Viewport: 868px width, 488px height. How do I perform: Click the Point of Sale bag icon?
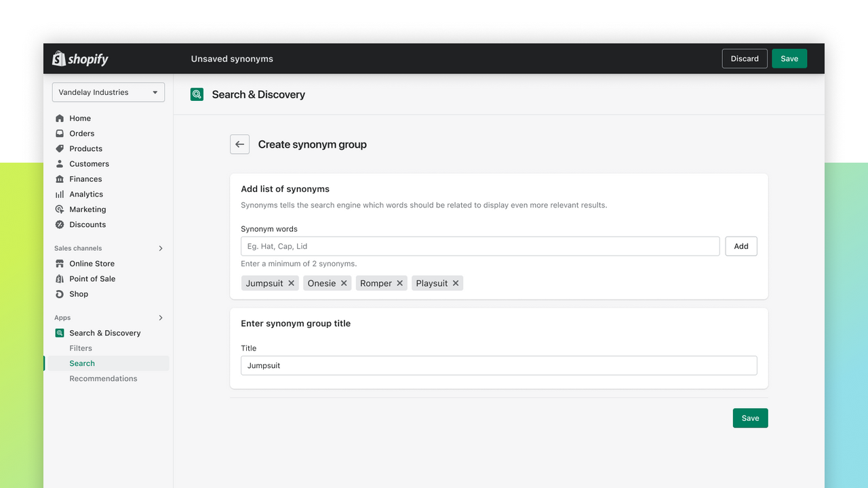click(60, 279)
